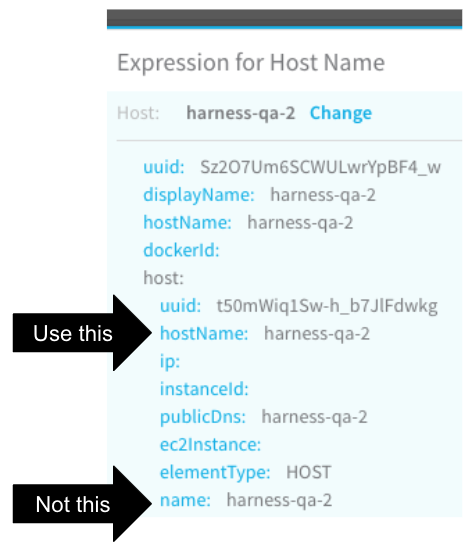
Task: Click the Expression for Host Name heading
Action: tap(251, 63)
